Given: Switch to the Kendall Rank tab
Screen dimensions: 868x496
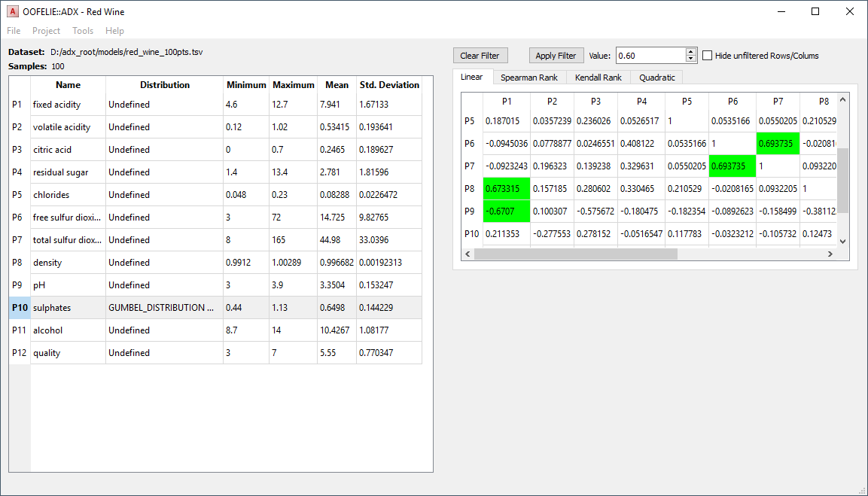Looking at the screenshot, I should pos(598,77).
